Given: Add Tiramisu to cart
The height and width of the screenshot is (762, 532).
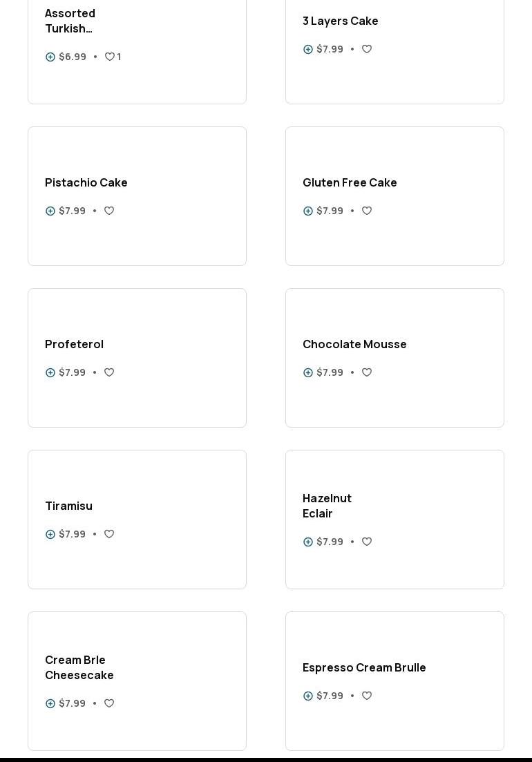Looking at the screenshot, I should pyautogui.click(x=50, y=535).
